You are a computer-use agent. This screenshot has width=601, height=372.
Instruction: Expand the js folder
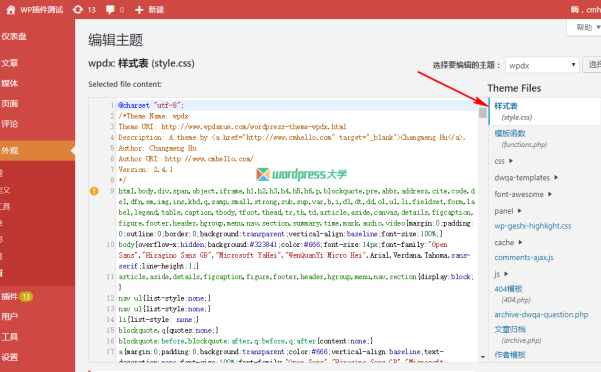coord(501,274)
